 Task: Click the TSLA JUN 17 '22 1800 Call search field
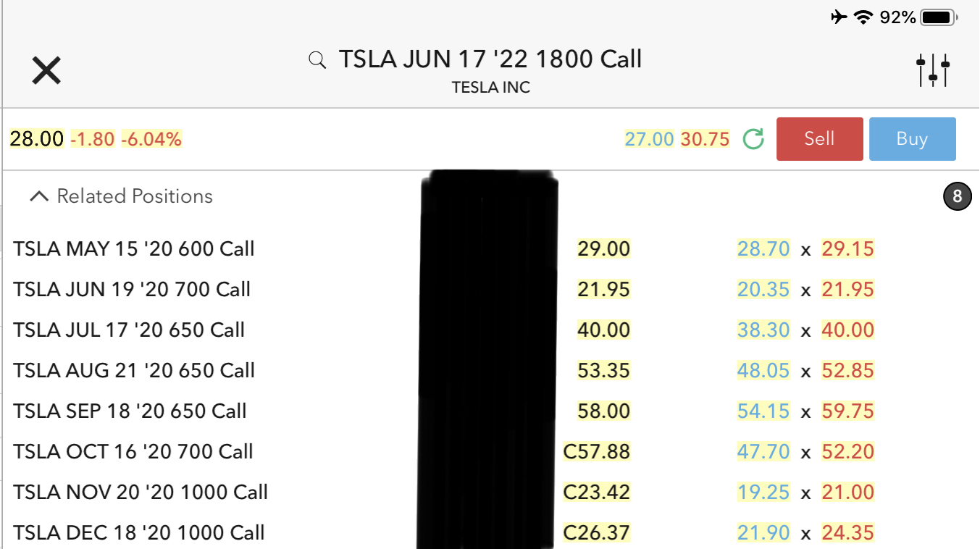tap(490, 59)
